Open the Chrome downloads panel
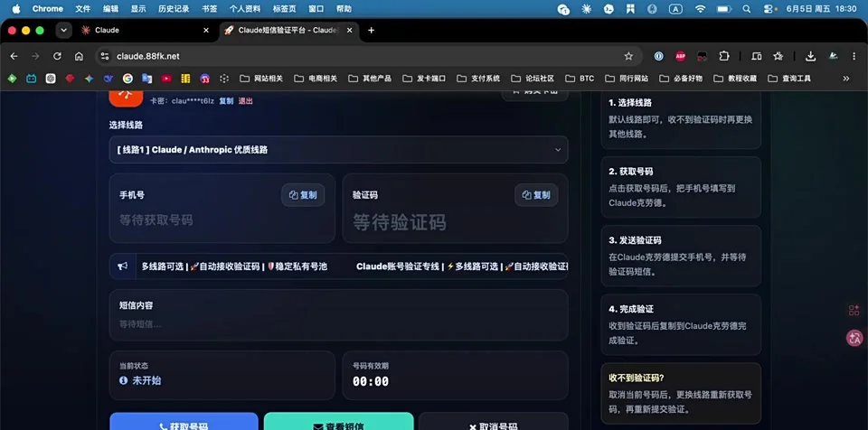 coord(810,56)
